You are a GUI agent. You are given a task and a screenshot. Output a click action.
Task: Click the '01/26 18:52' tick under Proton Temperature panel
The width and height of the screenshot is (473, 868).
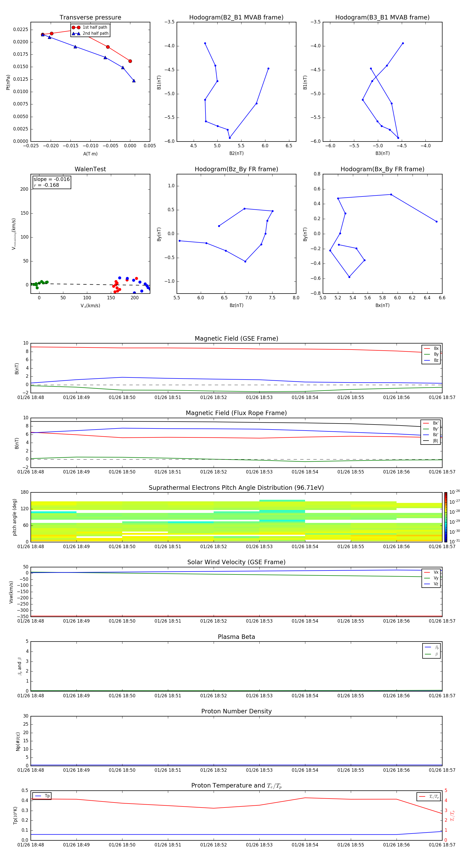coord(213,845)
